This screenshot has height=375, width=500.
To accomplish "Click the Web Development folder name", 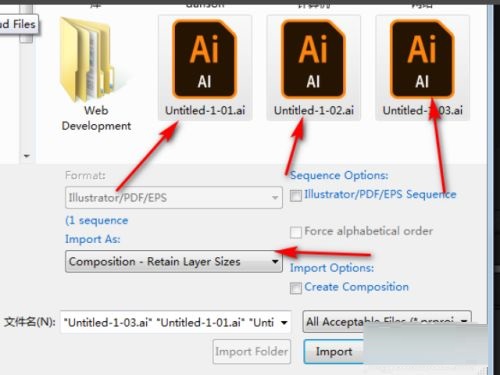I will point(96,118).
